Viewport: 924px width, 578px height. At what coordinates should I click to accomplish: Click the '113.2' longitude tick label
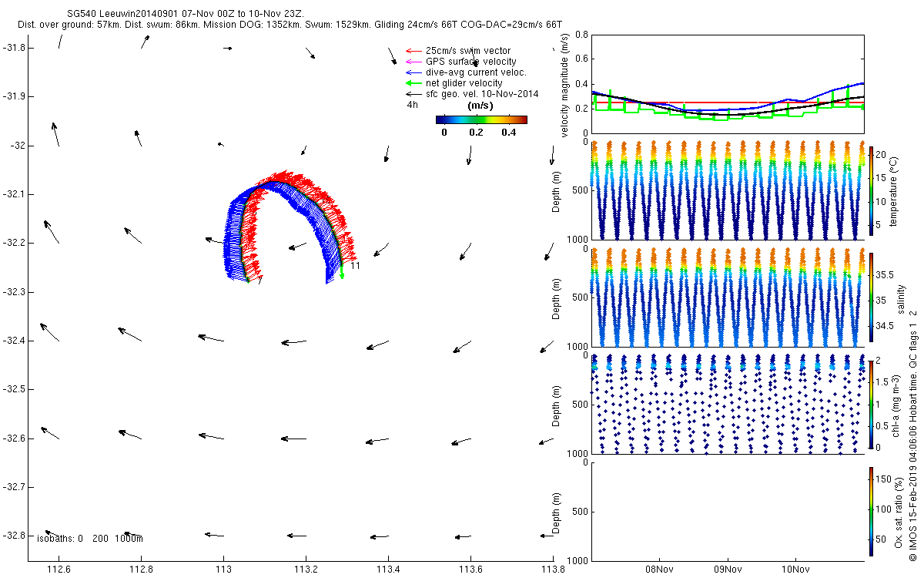pos(306,570)
